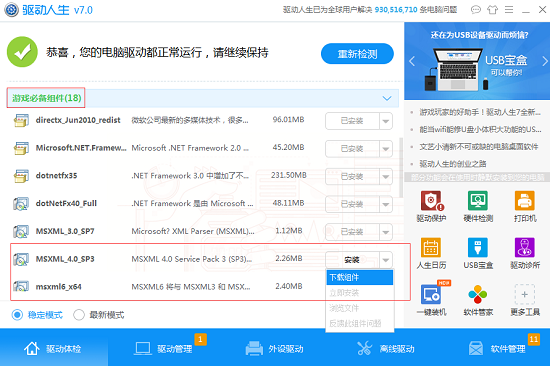Expand the dropdown arrow beside directx_Jun2010_redist

pyautogui.click(x=386, y=121)
